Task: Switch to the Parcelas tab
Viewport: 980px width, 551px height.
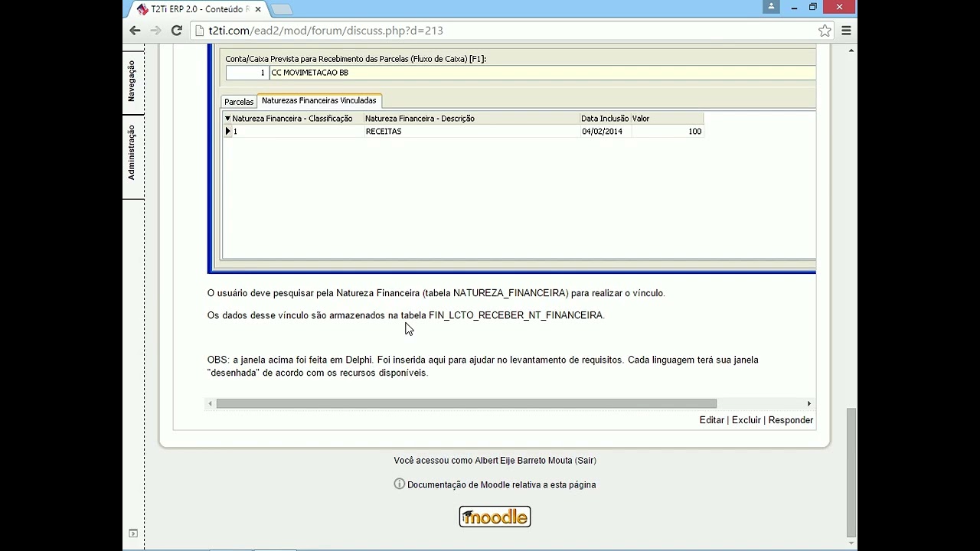Action: click(239, 102)
